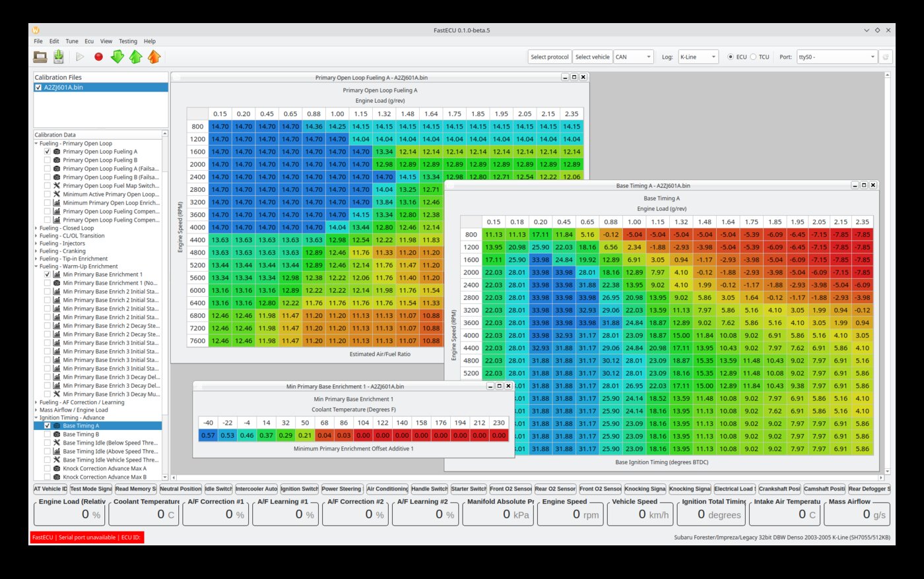Collapse the Fueling - Warm-Up Enrichment group
Image resolution: width=924 pixels, height=579 pixels.
[37, 266]
